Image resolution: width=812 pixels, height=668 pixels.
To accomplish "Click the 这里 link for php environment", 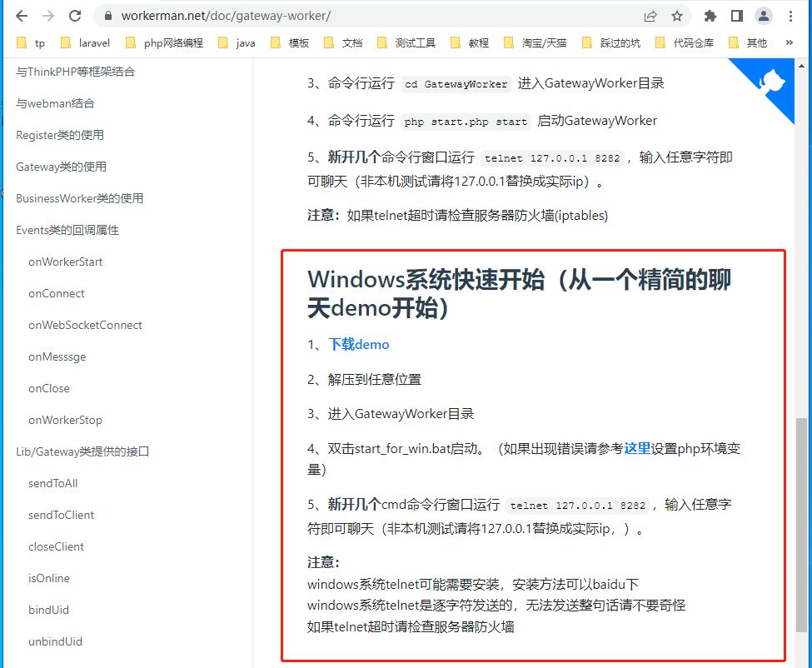I will tap(637, 448).
